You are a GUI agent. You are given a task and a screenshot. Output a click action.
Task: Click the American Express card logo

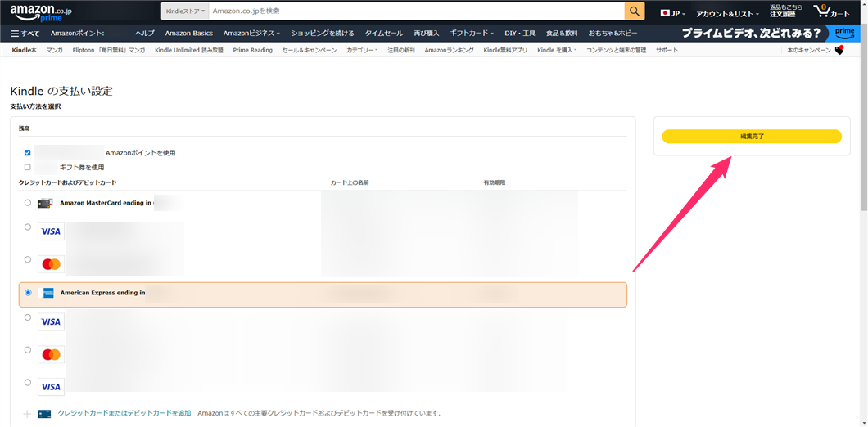point(48,293)
